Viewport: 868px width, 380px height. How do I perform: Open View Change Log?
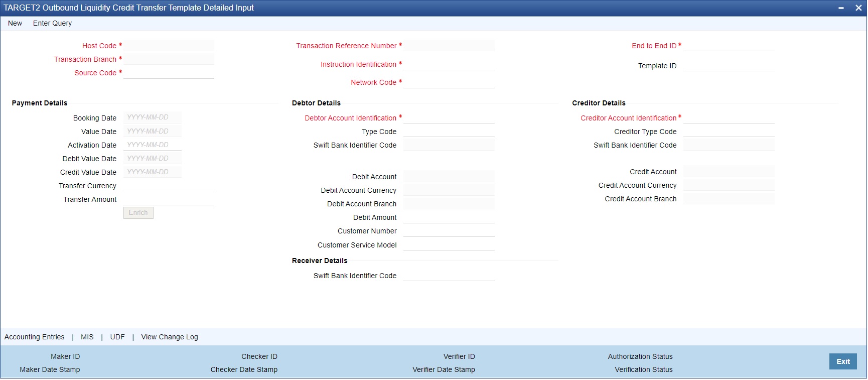[170, 337]
